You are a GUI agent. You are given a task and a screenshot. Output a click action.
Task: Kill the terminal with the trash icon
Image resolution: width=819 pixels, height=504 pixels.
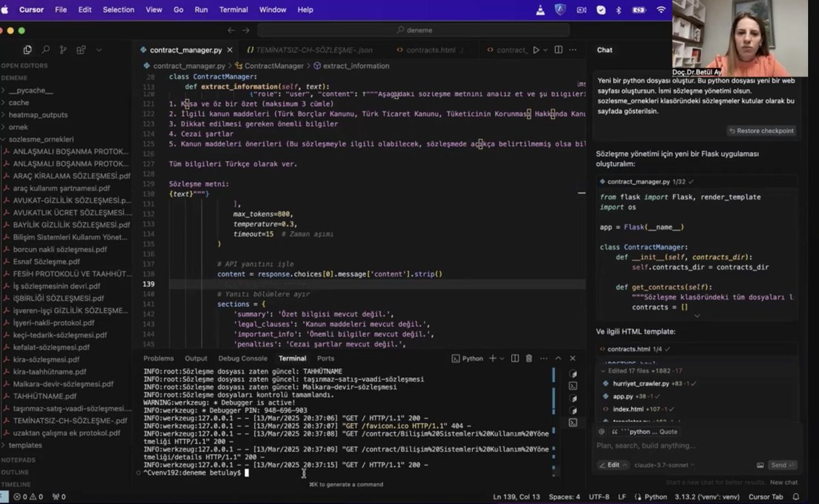pyautogui.click(x=529, y=358)
